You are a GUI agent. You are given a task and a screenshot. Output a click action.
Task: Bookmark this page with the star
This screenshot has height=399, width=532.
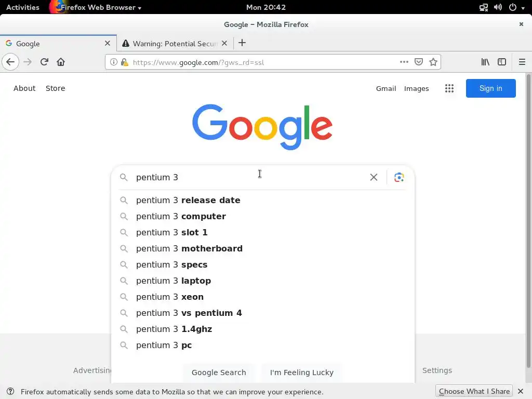[433, 62]
